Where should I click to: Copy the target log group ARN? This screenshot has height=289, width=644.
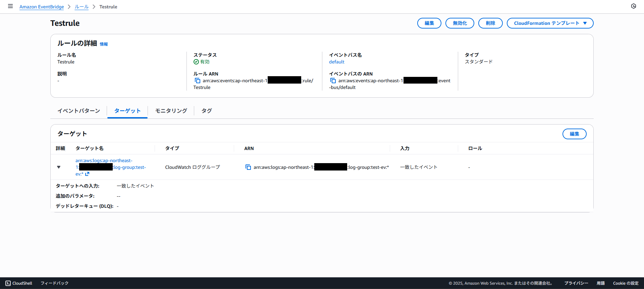(248, 167)
